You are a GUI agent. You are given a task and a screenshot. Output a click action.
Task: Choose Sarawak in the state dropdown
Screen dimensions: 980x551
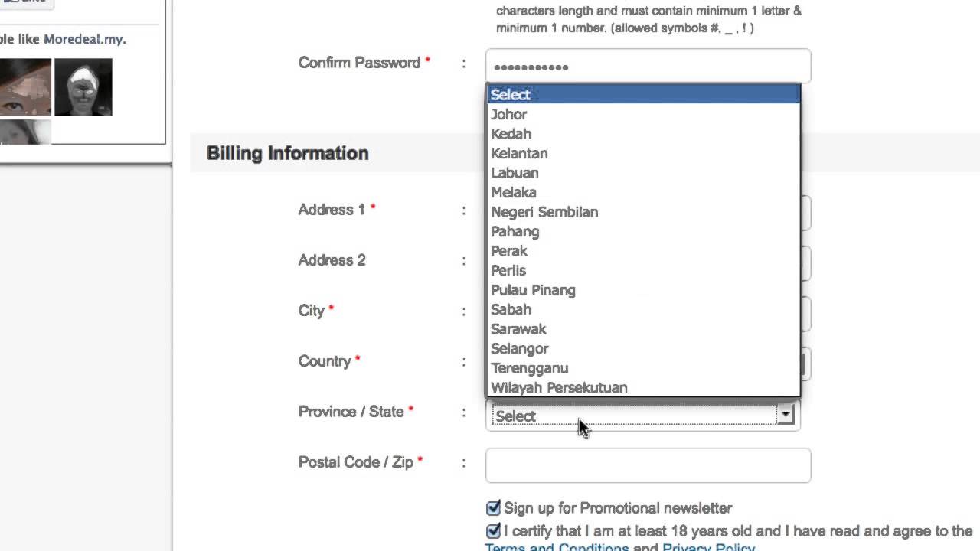coord(518,329)
